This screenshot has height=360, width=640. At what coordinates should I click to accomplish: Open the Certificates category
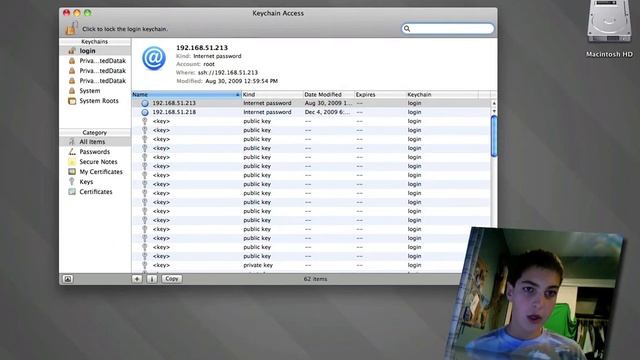tap(95, 192)
